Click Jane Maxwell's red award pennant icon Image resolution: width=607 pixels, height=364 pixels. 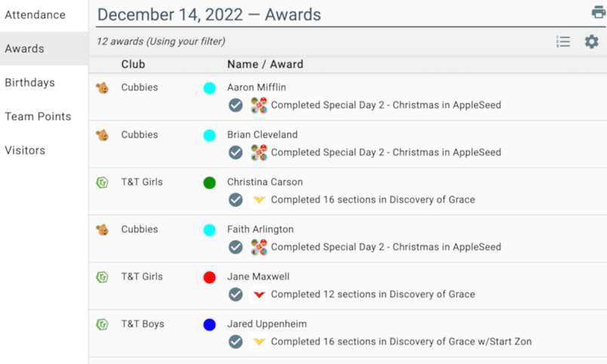pyautogui.click(x=259, y=295)
